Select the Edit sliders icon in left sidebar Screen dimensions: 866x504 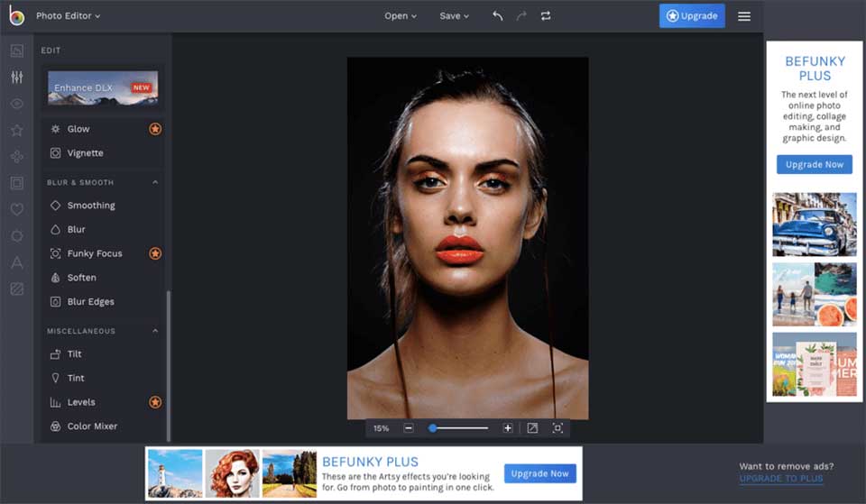(17, 78)
